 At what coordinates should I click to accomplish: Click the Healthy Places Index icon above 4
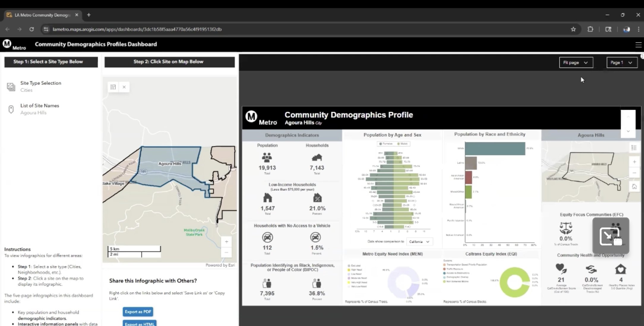[x=621, y=269]
